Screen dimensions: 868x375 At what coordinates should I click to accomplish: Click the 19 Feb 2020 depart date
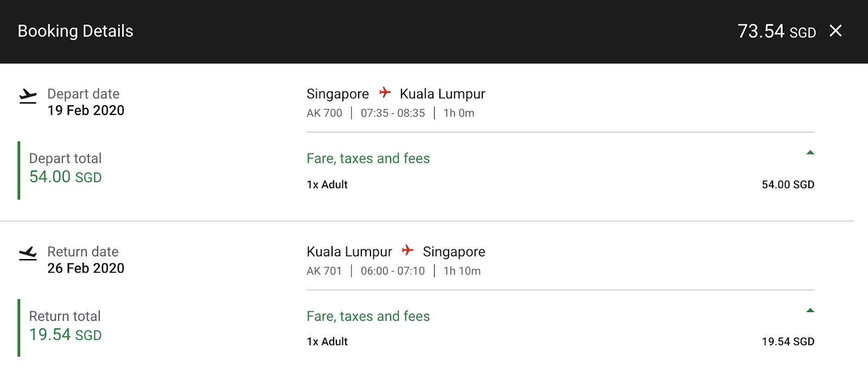(86, 111)
